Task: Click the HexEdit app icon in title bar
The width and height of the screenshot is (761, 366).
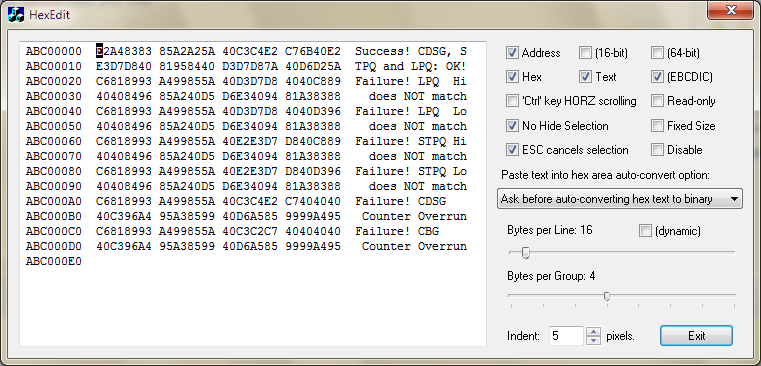Action: point(16,14)
